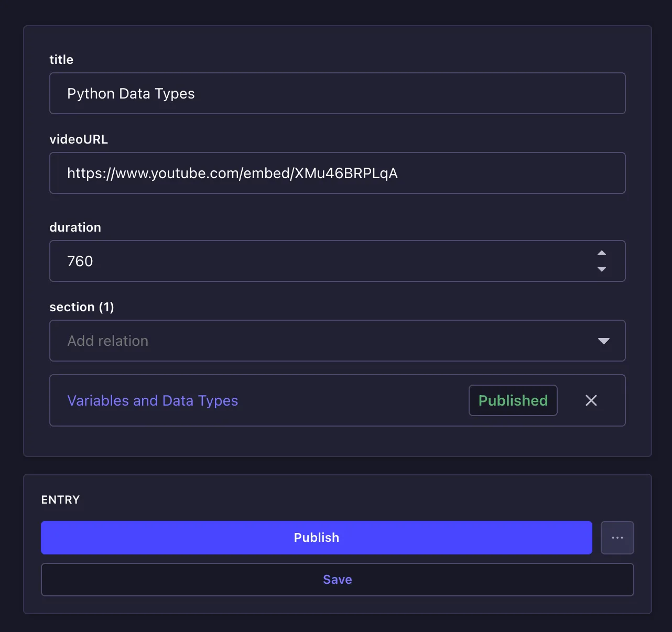Click the ENTRY panel heading
The image size is (672, 632).
60,500
